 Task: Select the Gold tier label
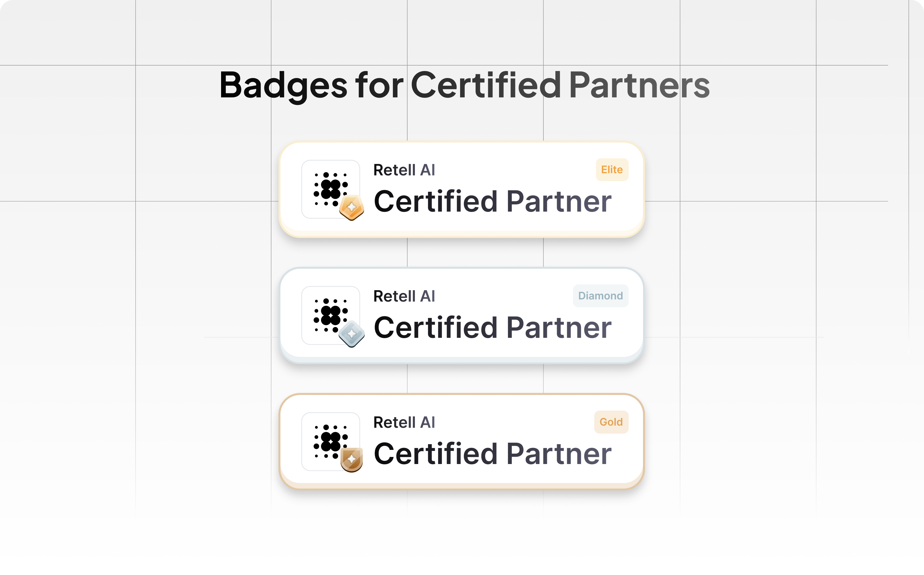(611, 422)
